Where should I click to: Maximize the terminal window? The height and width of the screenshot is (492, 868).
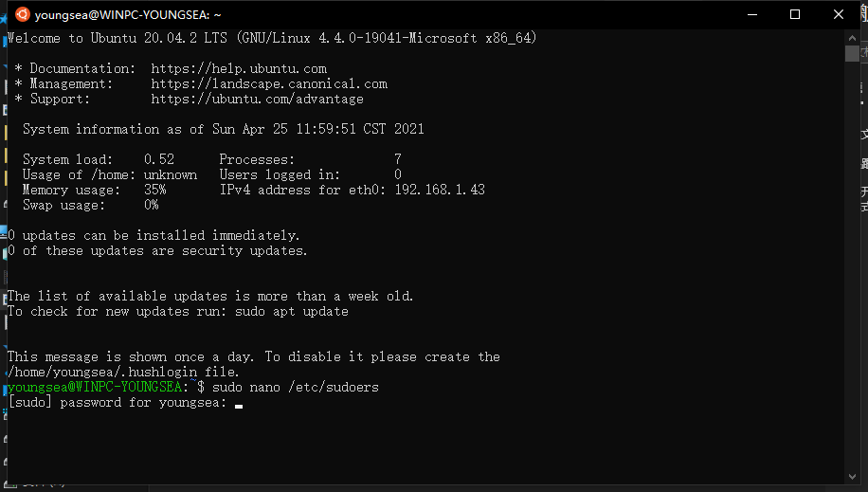(x=795, y=14)
